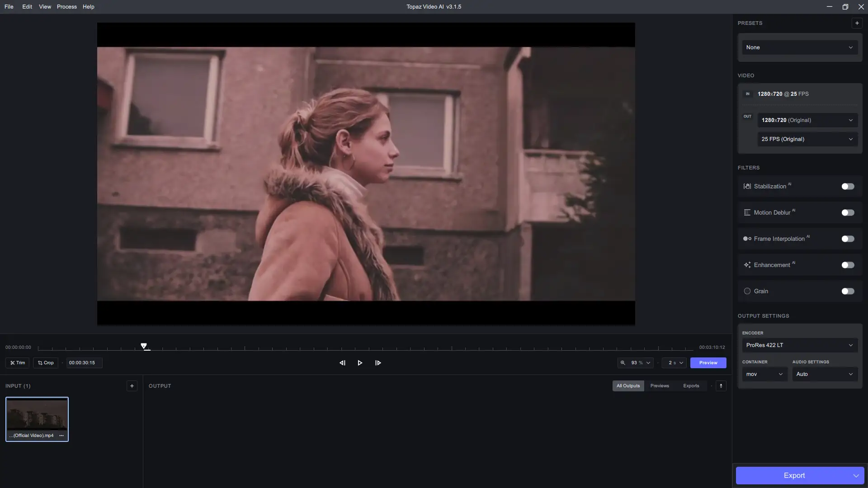This screenshot has height=488, width=868.
Task: Open the Process menu
Action: pos(66,7)
